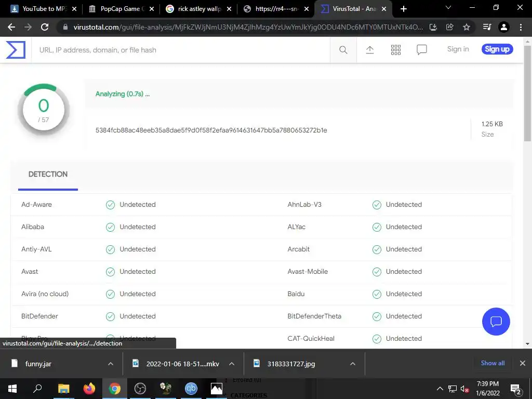Select the DETECTION tab
This screenshot has height=399, width=532.
click(48, 175)
